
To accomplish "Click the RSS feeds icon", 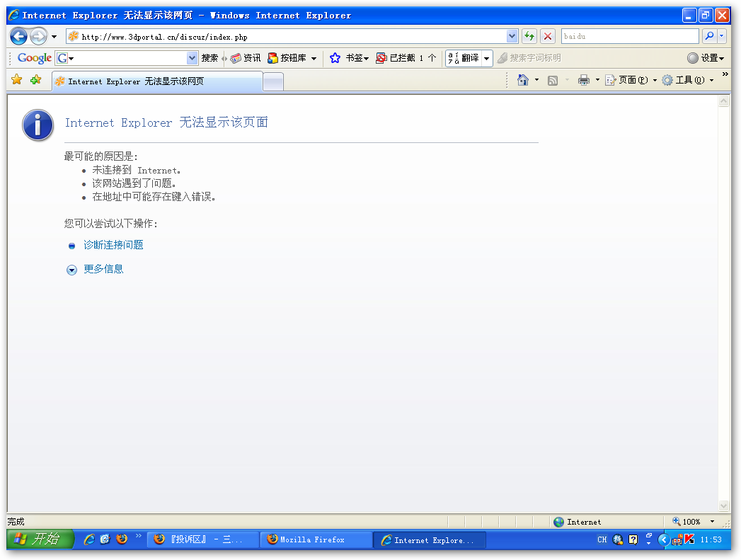I will (553, 80).
